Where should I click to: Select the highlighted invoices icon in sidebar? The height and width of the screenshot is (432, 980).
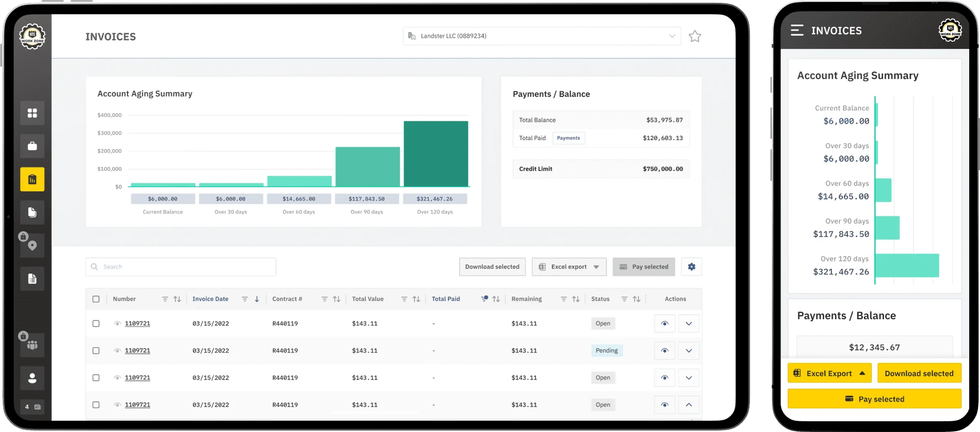point(32,179)
